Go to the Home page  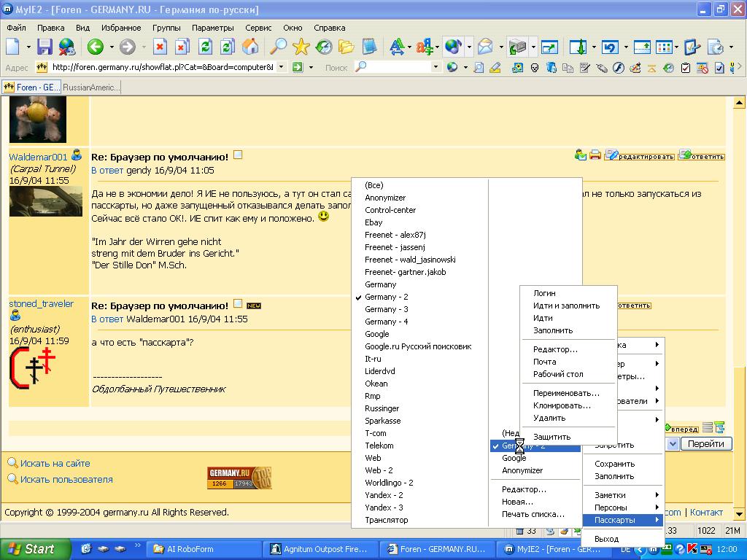tap(250, 47)
